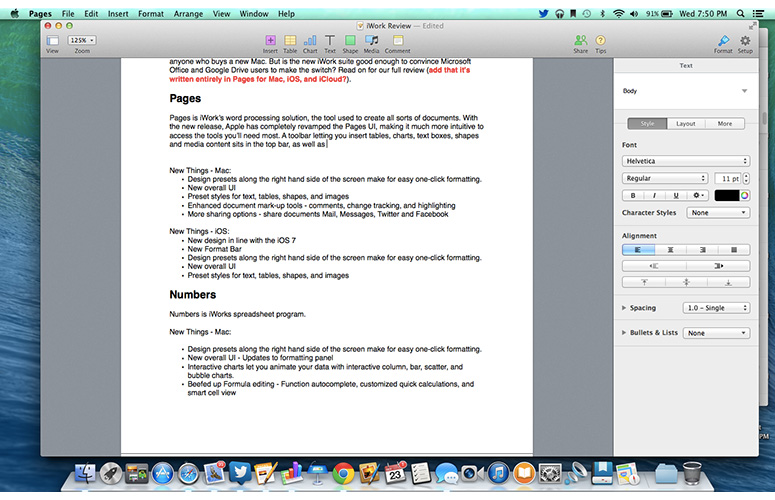Launch Google Chrome from the Dock
This screenshot has width=775, height=500.
(343, 473)
